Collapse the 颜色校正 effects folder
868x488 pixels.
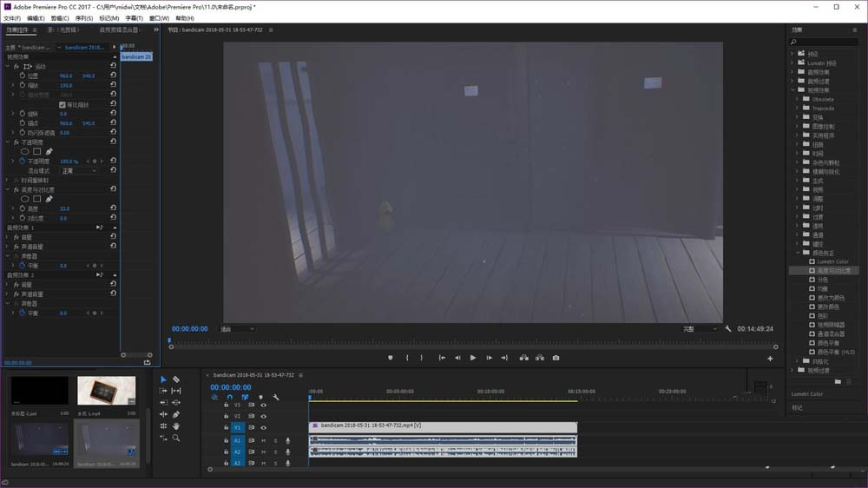click(799, 253)
